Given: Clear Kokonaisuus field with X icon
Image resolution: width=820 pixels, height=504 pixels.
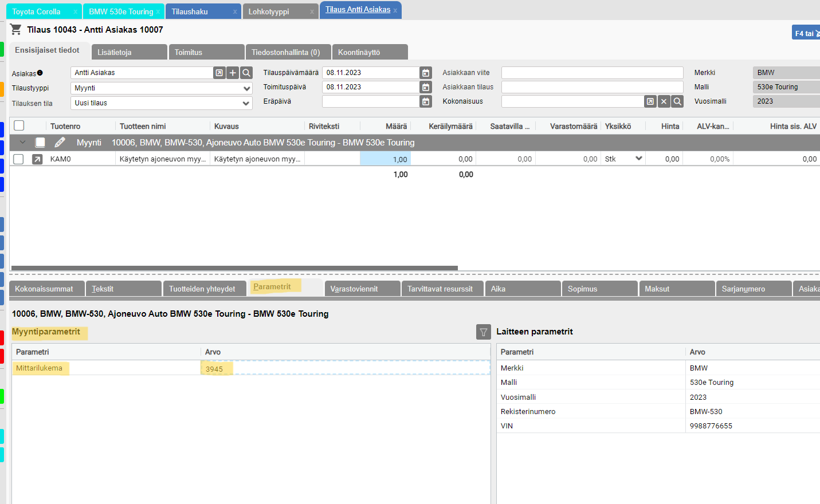Looking at the screenshot, I should [664, 101].
